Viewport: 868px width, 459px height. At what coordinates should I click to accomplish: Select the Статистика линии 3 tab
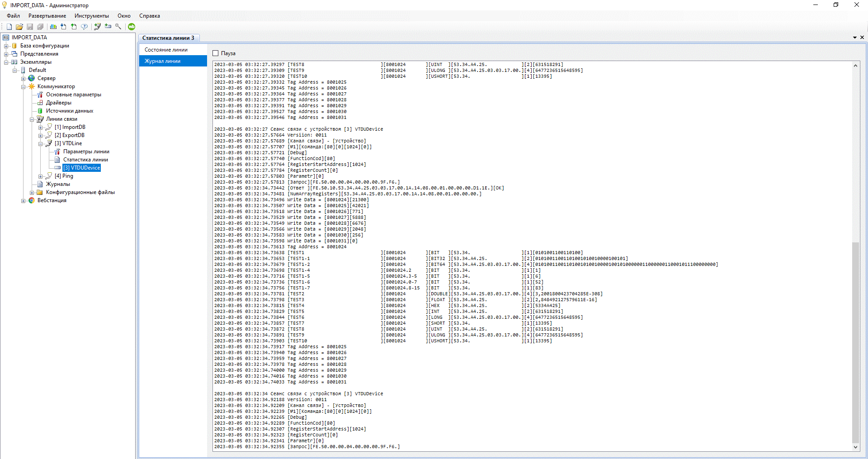[x=168, y=38]
